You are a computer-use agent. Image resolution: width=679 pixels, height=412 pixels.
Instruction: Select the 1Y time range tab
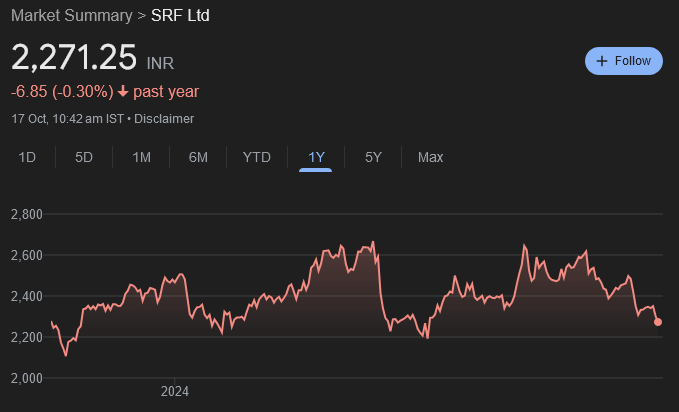316,157
